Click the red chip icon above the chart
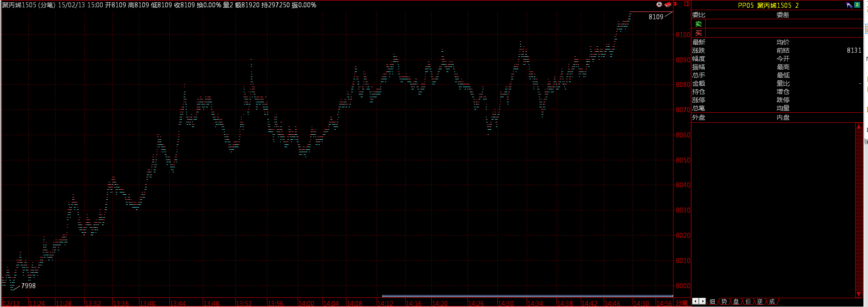Viewport: 868px width, 307px height. [x=668, y=5]
